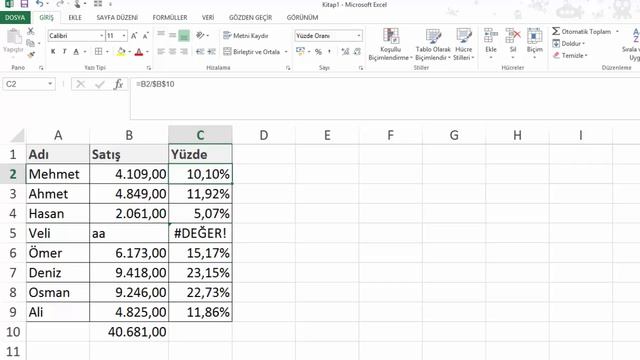
Task: Apply percent style with % icon
Action: pos(318,51)
